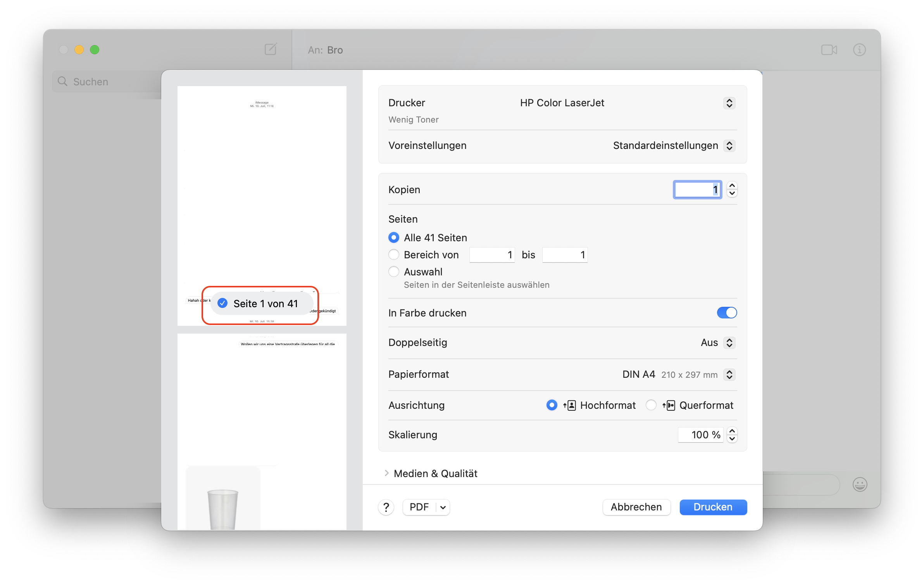Screen dimensions: 924x588
Task: Open the conversation info icon
Action: [x=859, y=50]
